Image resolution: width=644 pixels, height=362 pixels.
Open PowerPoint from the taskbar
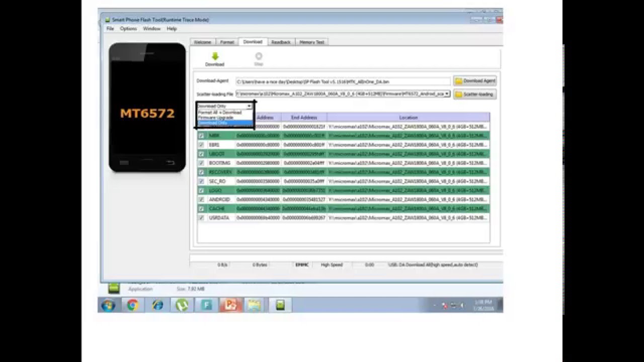[x=230, y=305]
